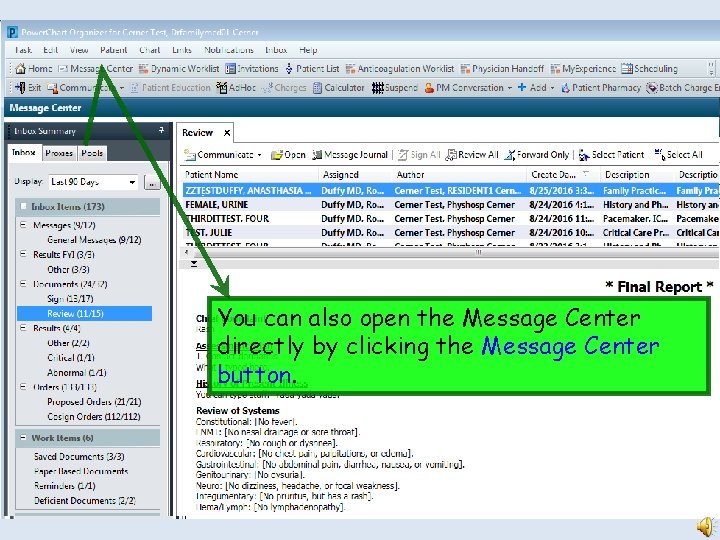Open the Scheduling icon
Image resolution: width=720 pixels, height=540 pixels.
coord(627,68)
